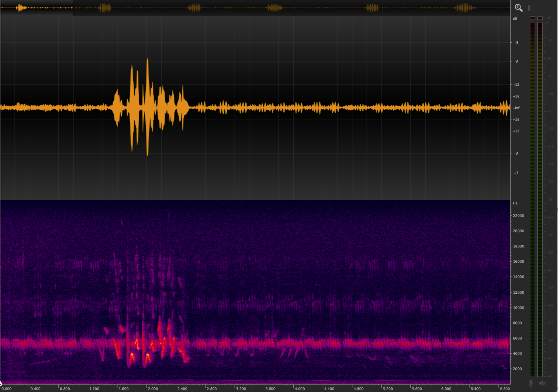Click the 2.000 second time ruler mark

click(153, 389)
